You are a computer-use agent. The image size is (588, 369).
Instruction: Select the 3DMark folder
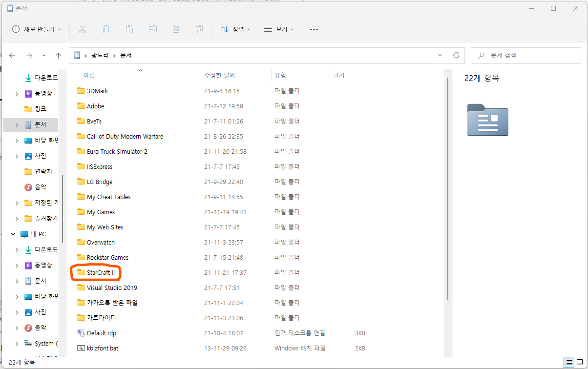coord(93,91)
